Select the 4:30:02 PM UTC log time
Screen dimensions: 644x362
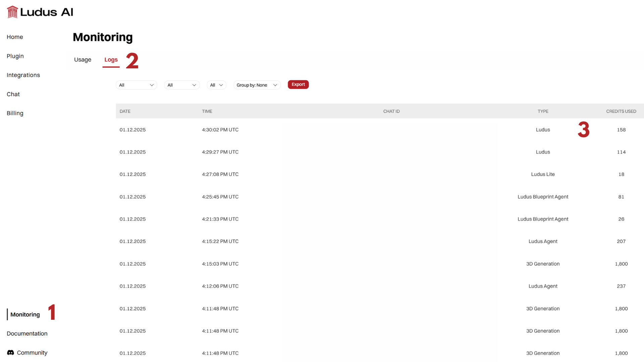point(220,130)
